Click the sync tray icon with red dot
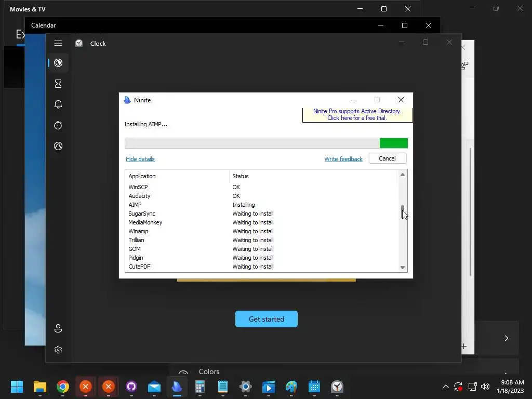 tap(458, 387)
